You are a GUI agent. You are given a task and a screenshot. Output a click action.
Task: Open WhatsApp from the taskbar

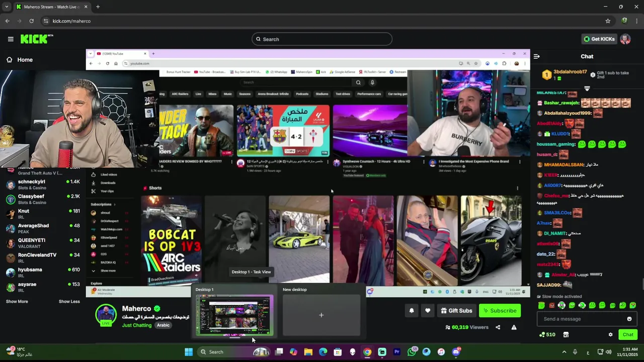[x=412, y=352]
